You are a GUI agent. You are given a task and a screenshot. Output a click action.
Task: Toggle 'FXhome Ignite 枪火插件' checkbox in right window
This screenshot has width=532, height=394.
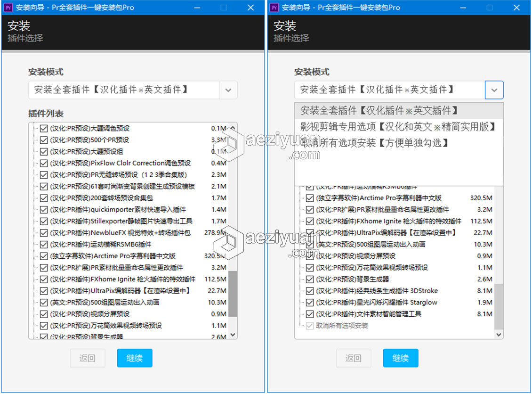tap(310, 221)
